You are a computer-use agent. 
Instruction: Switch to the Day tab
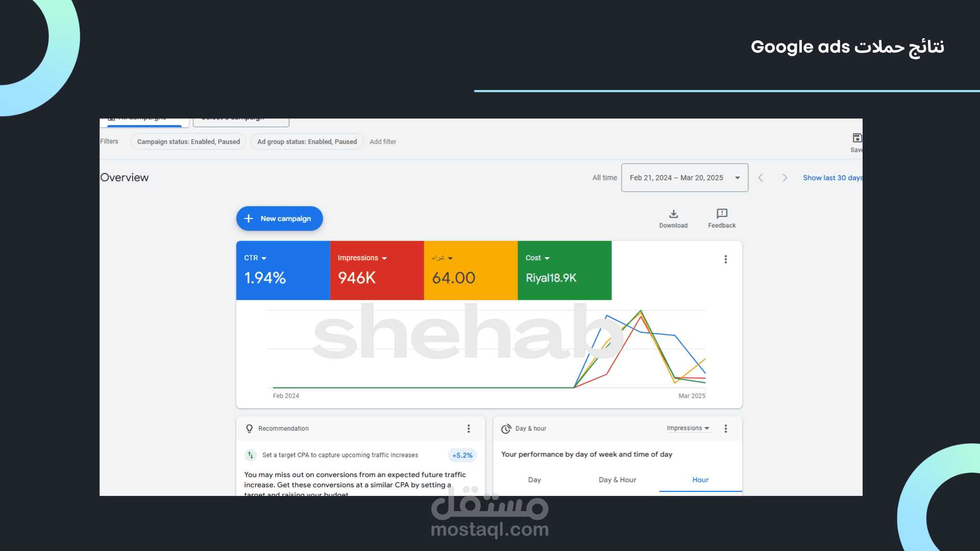(x=534, y=480)
